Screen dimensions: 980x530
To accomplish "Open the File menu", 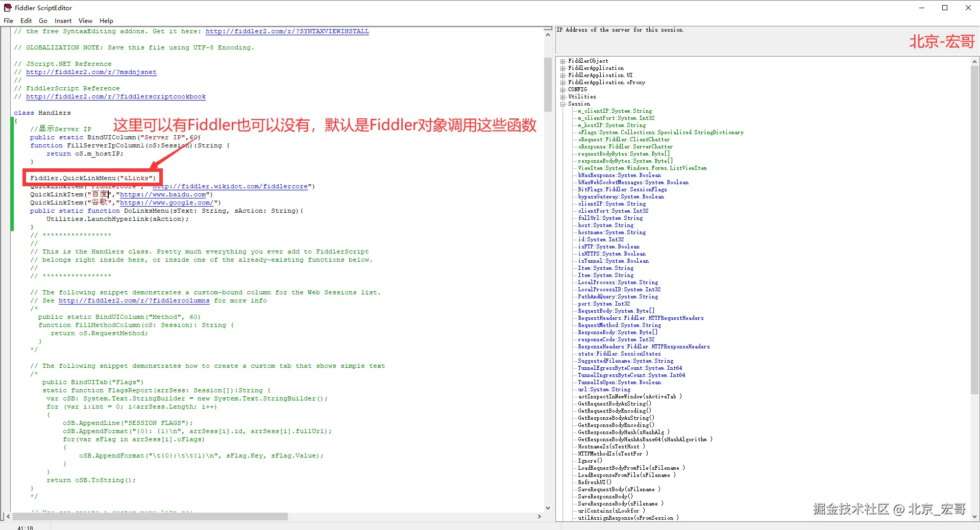I will pos(8,21).
